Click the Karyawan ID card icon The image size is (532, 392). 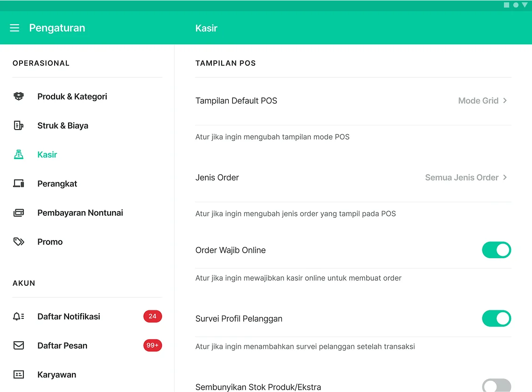19,375
